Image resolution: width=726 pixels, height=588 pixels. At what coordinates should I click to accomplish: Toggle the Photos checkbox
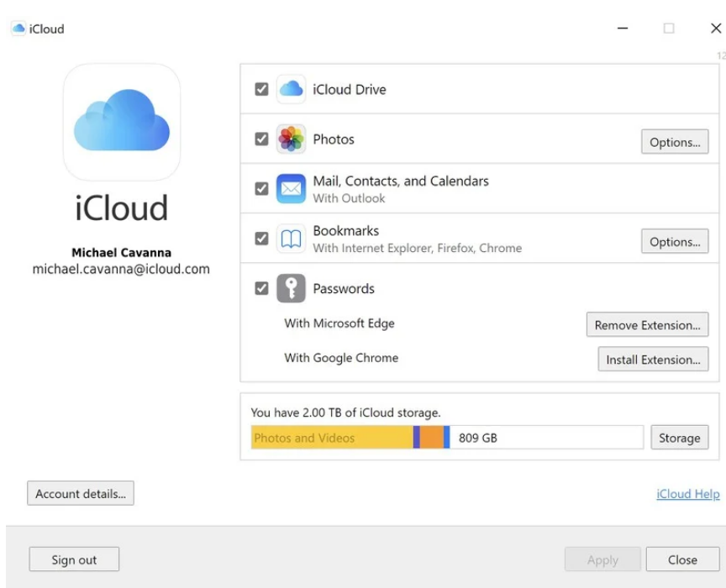click(261, 139)
